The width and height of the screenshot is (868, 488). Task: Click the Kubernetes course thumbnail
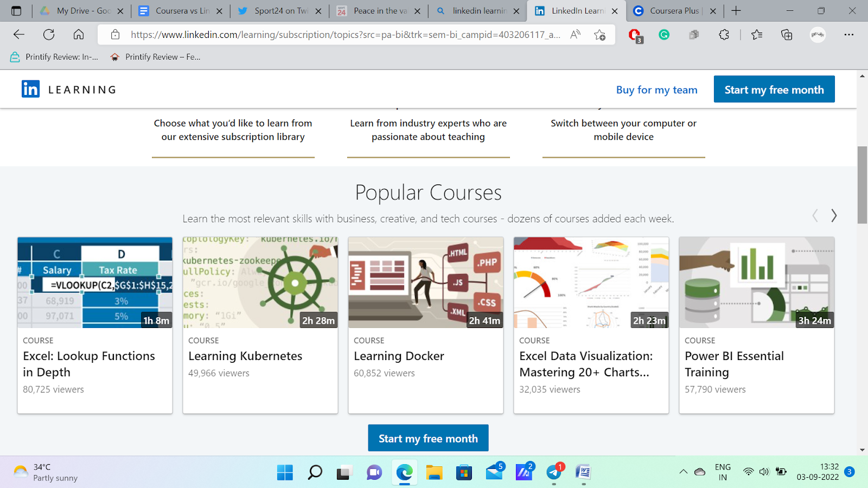point(260,282)
